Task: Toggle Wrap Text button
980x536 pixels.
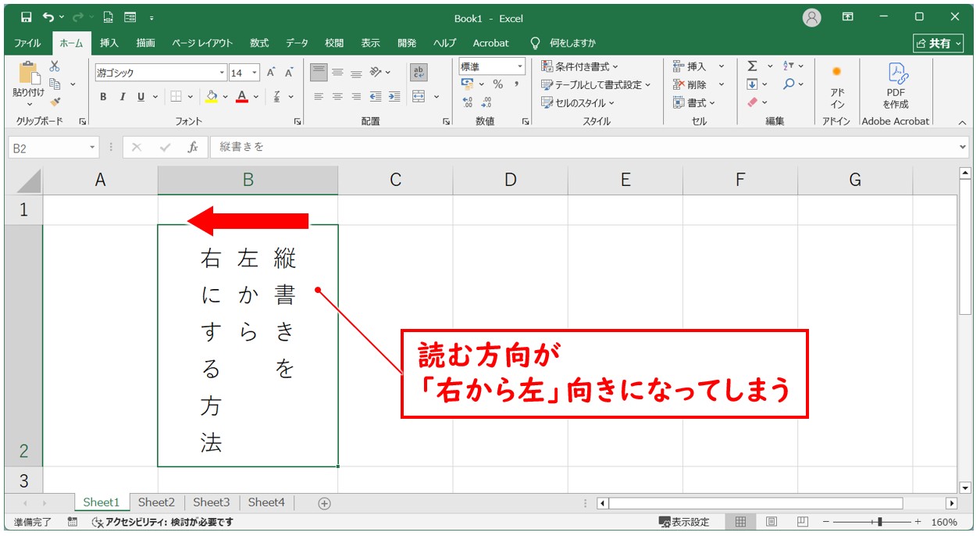Action: [419, 73]
